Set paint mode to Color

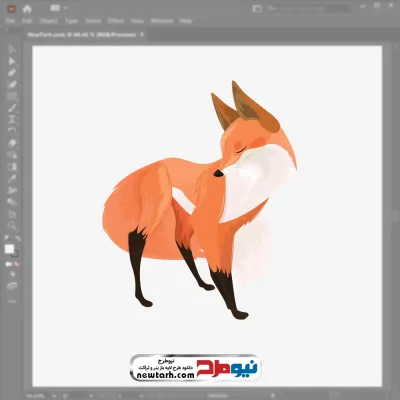[x=8, y=264]
